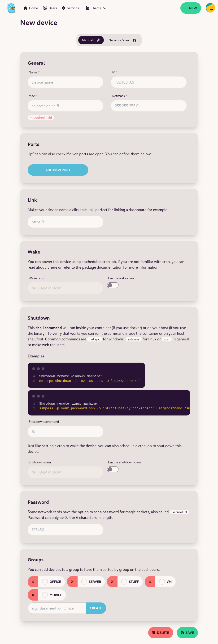
Task: Enable the wake cron toggle
Action: point(113,285)
